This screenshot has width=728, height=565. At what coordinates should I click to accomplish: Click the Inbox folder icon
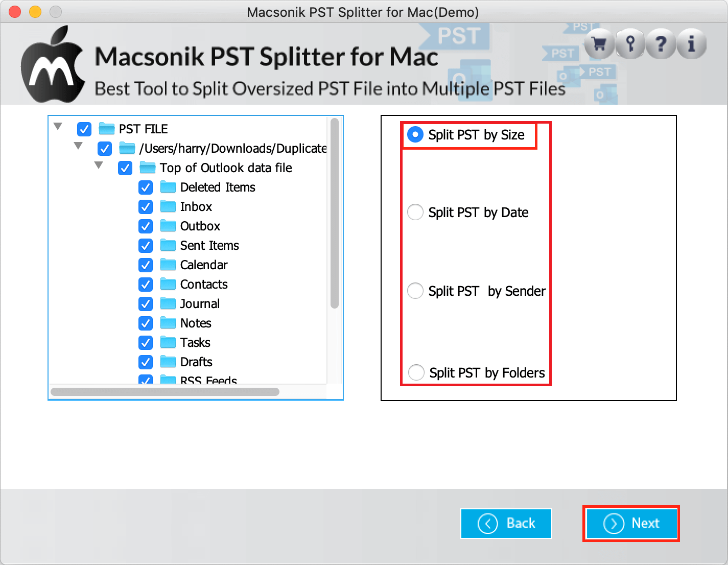click(168, 206)
